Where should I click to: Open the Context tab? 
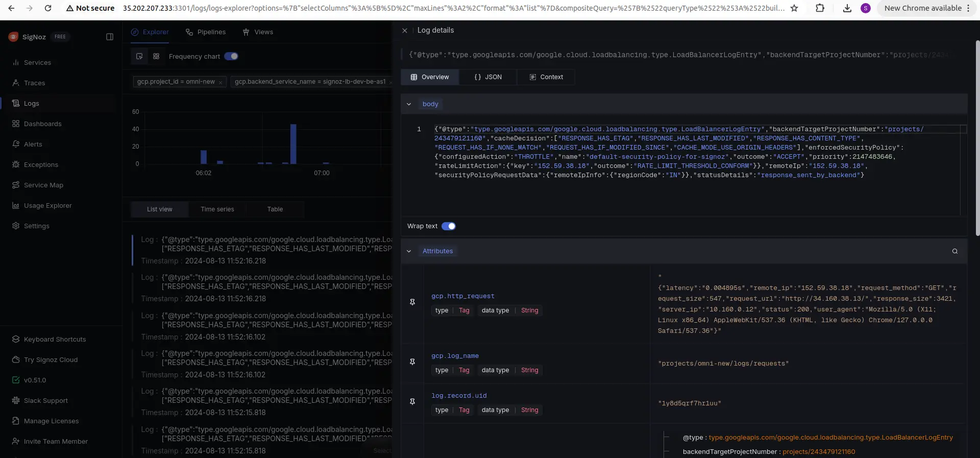[546, 77]
